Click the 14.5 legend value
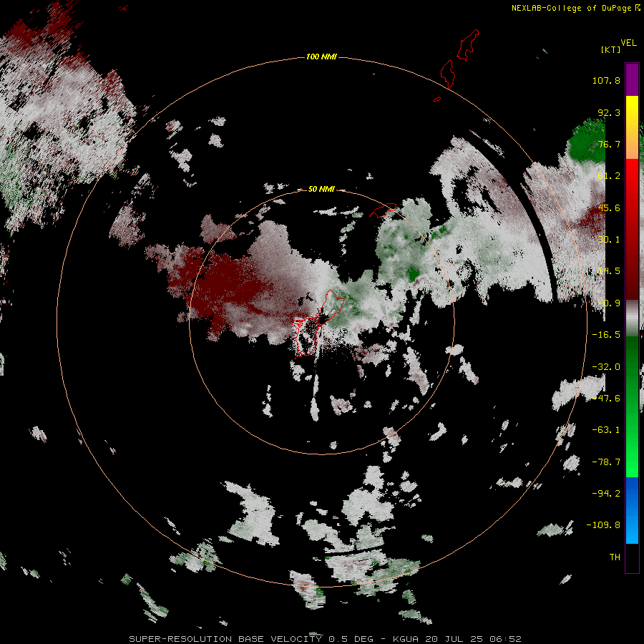This screenshot has width=644, height=644. pos(609,271)
